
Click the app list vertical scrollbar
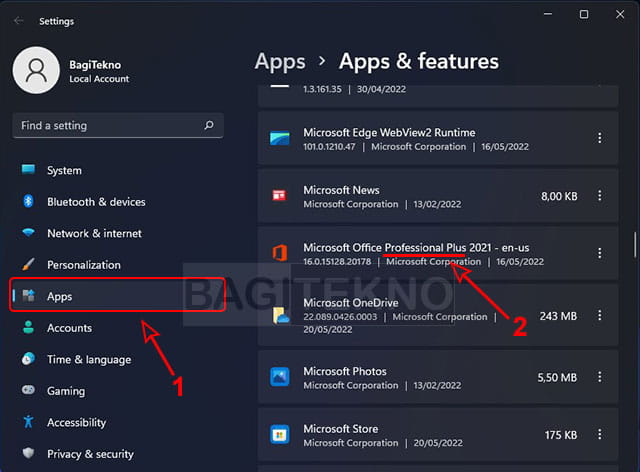point(635,245)
